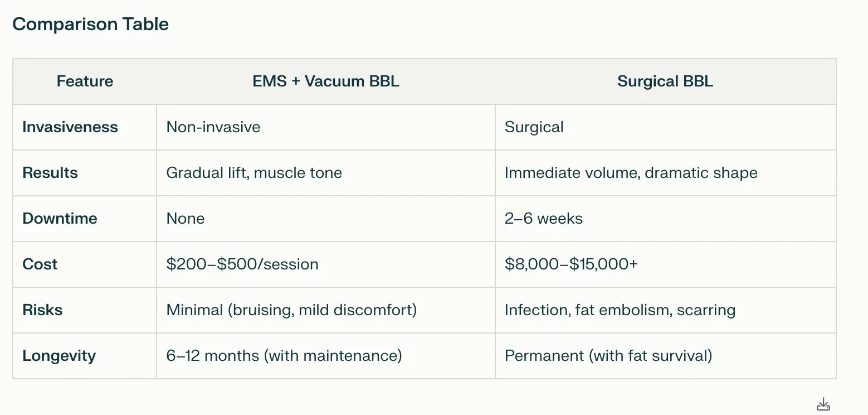Click the EMS + Vacuum BBL header
The width and height of the screenshot is (868, 415).
coord(326,81)
